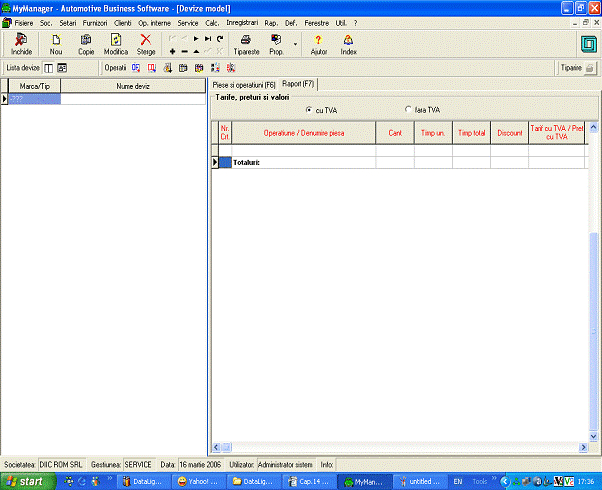
Task: Click the Inchide toolbar icon
Action: (21, 43)
